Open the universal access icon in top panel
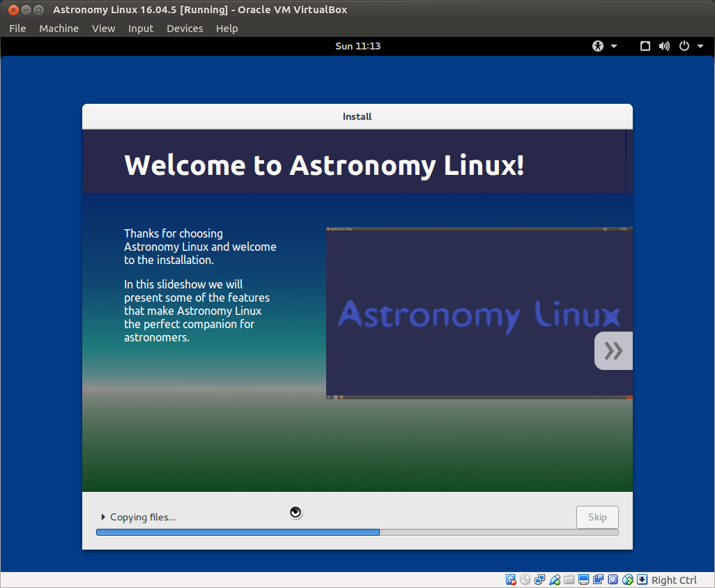This screenshot has height=588, width=715. pos(597,46)
